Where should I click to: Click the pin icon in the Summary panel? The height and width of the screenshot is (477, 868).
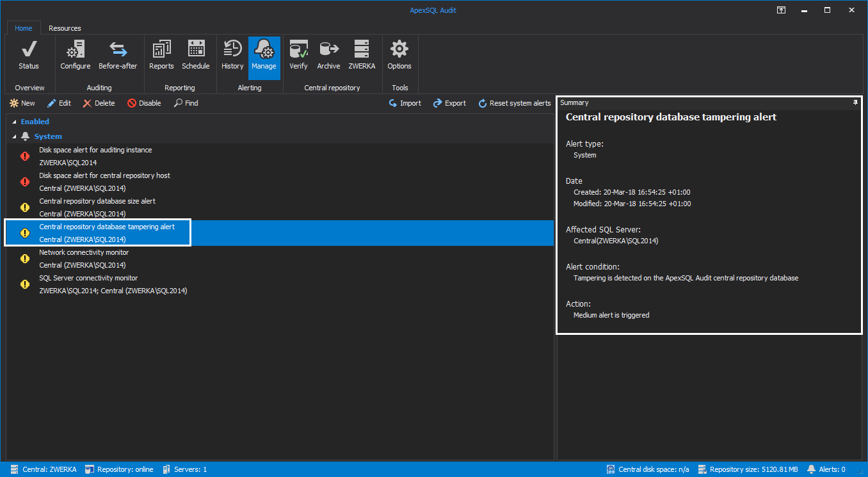(855, 102)
